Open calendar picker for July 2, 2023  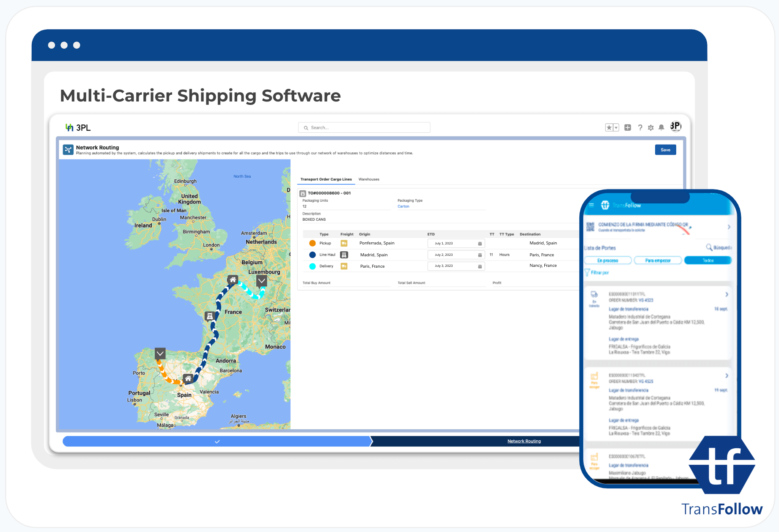[480, 255]
